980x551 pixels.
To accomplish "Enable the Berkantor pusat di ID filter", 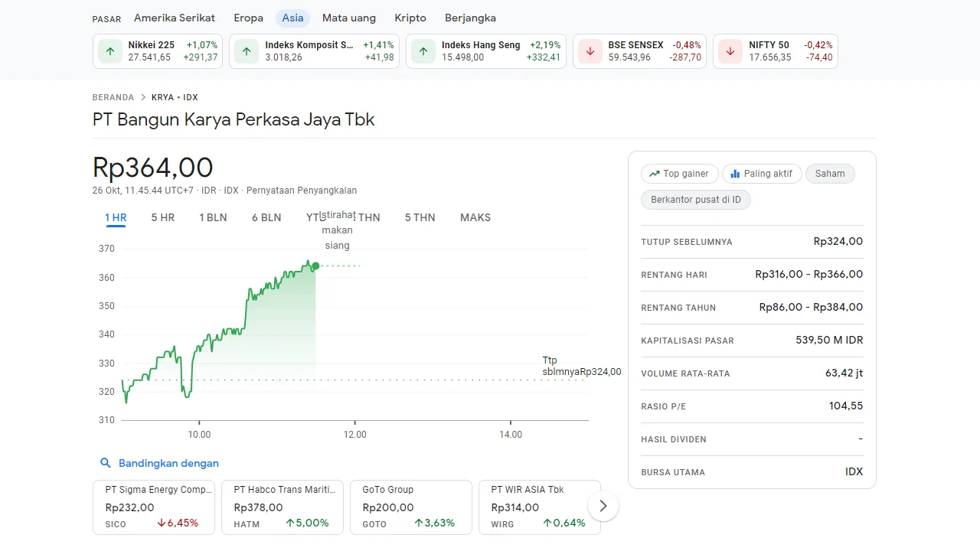I will (x=695, y=199).
